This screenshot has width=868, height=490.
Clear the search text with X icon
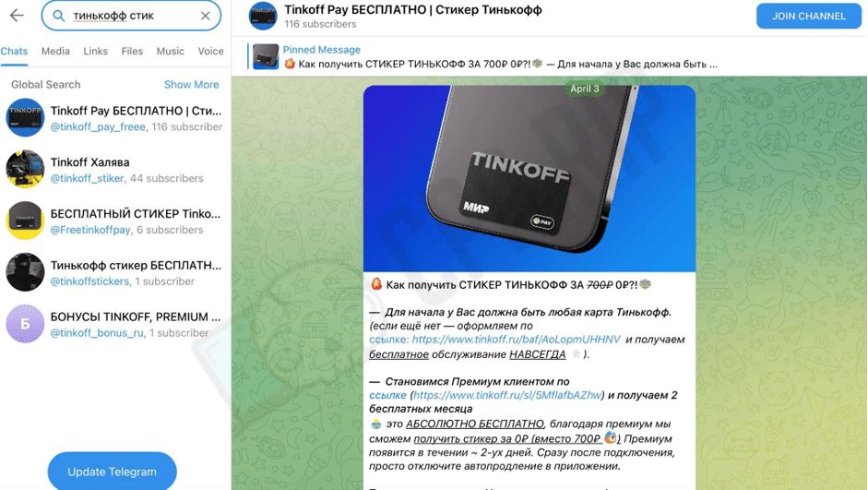click(x=206, y=16)
